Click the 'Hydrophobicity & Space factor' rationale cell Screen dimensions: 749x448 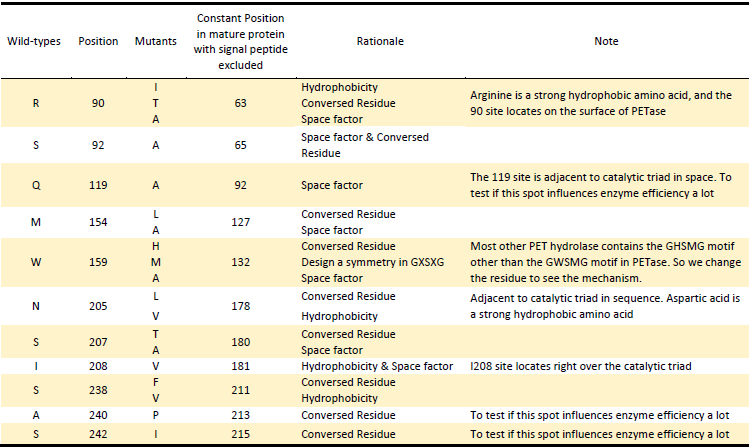[377, 366]
